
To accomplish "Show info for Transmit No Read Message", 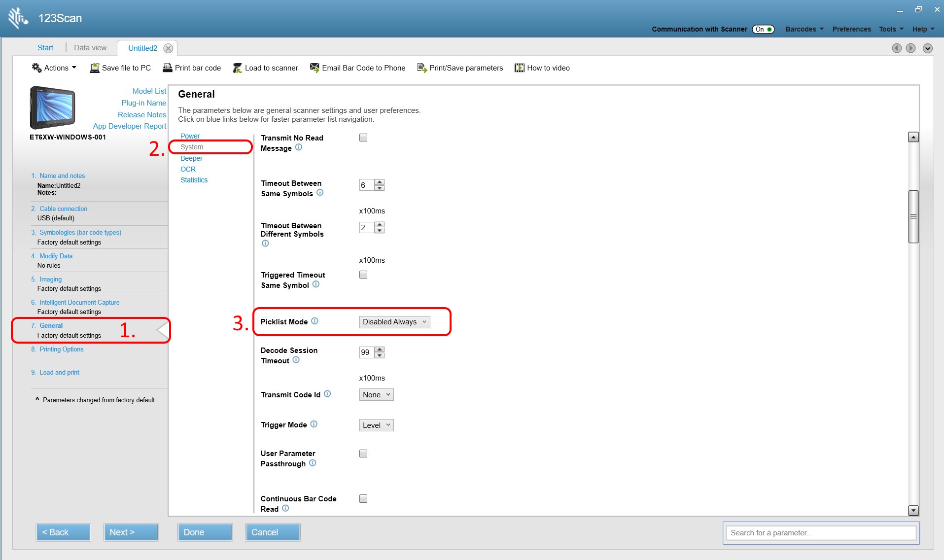I will click(299, 147).
